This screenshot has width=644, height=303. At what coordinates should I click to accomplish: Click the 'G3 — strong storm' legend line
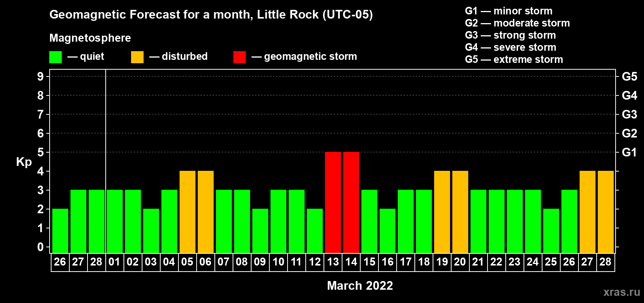pos(510,35)
